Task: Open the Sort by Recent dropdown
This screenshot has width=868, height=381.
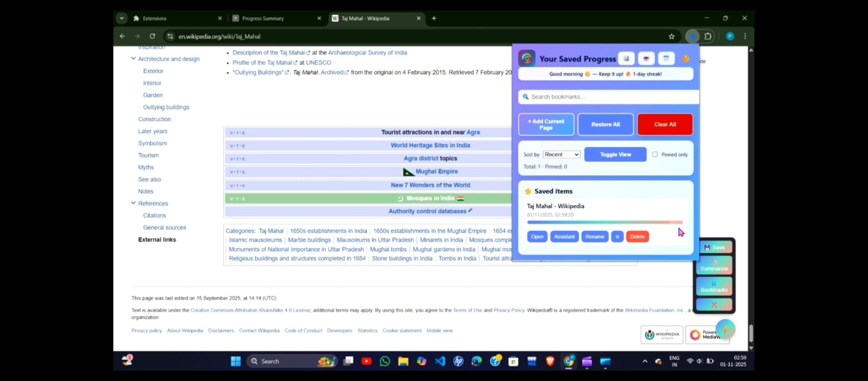Action: pyautogui.click(x=561, y=155)
